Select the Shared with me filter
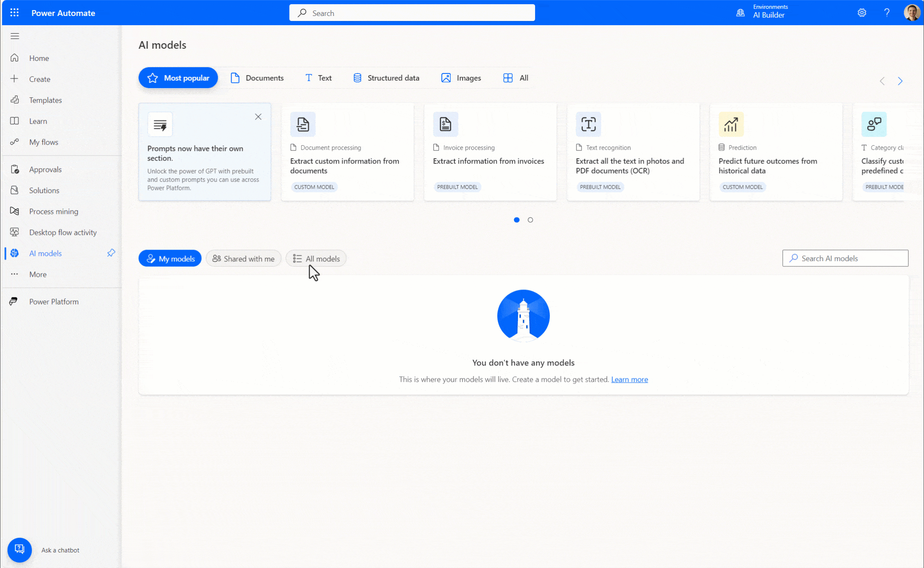The image size is (924, 568). (243, 258)
